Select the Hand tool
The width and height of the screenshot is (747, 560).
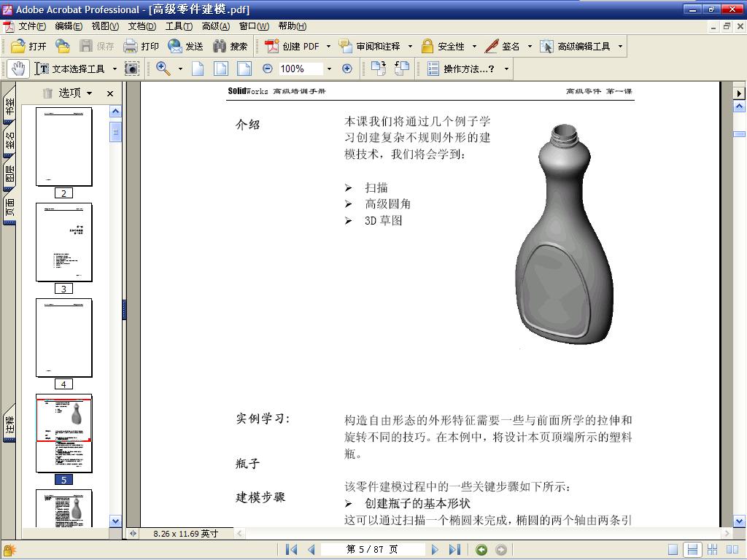(x=18, y=69)
